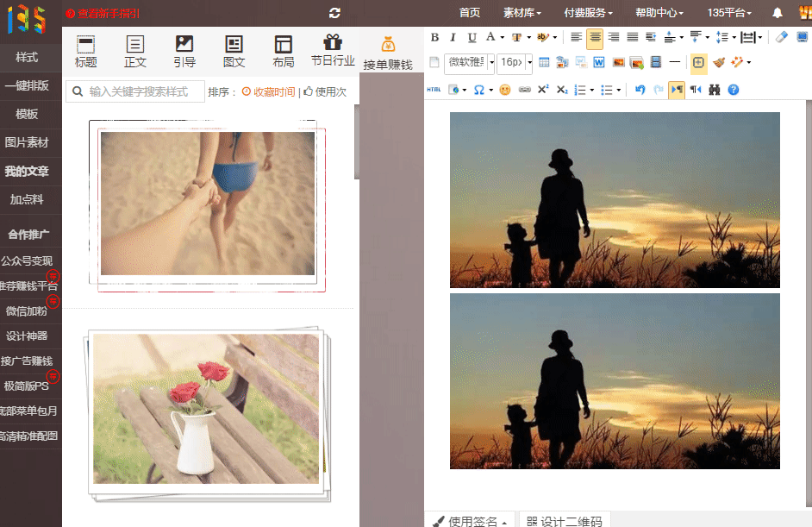Click the 设计二维码 button
The image size is (812, 527).
pos(565,520)
